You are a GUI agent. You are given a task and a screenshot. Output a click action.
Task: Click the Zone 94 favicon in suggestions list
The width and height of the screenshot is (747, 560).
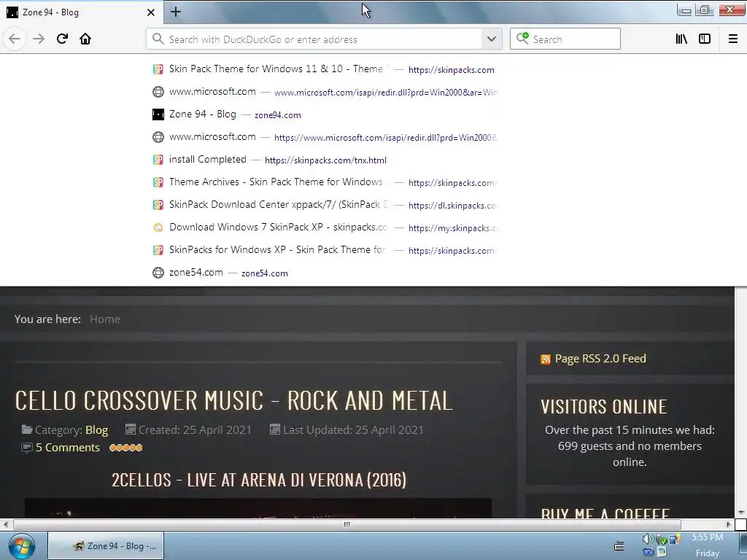(158, 114)
